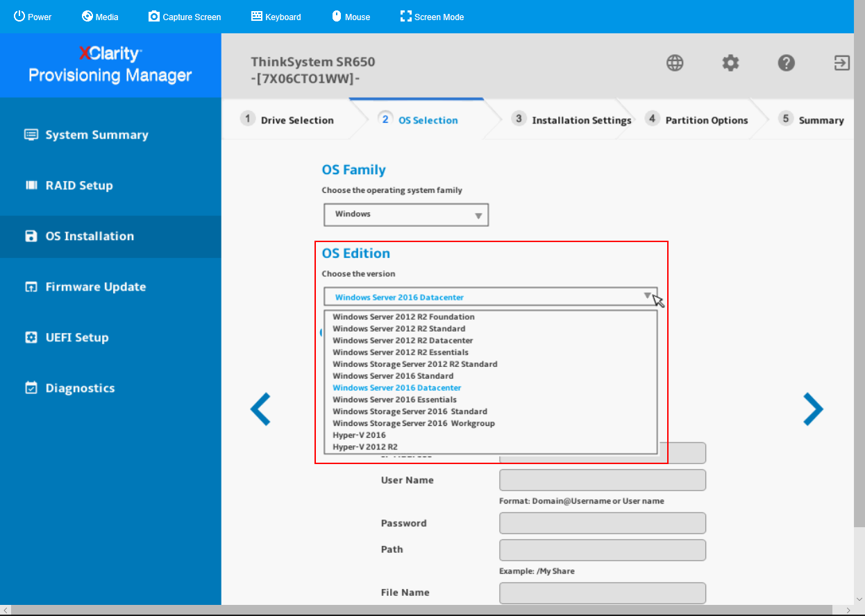
Task: Open the Partition Options step
Action: [696, 119]
